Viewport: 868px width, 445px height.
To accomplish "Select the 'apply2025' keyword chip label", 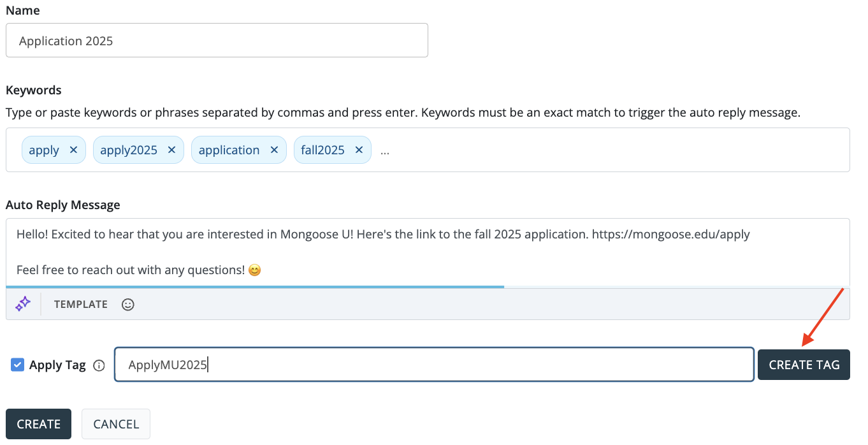I will tap(129, 150).
